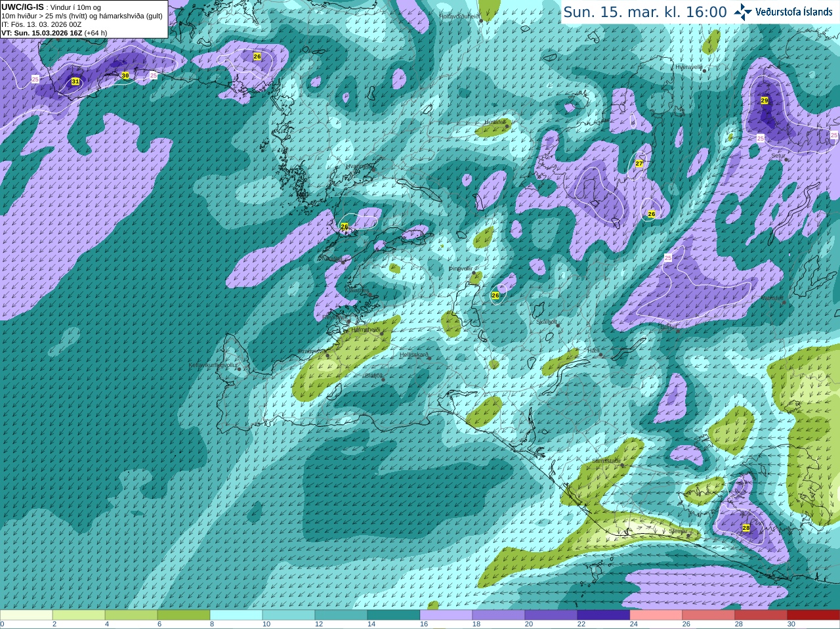Click the 28–30 red legend swatch

point(761,615)
